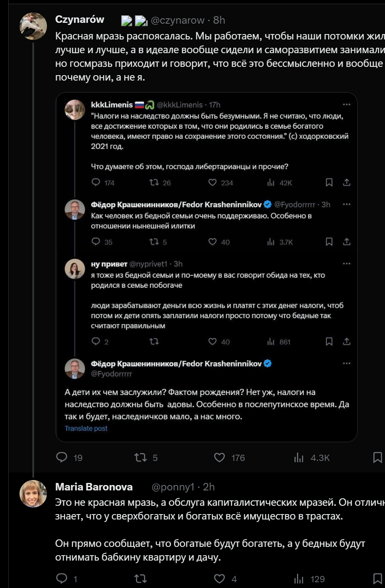The width and height of the screenshot is (385, 588).
Task: Open more options on the ну привет post
Action: [x=346, y=264]
